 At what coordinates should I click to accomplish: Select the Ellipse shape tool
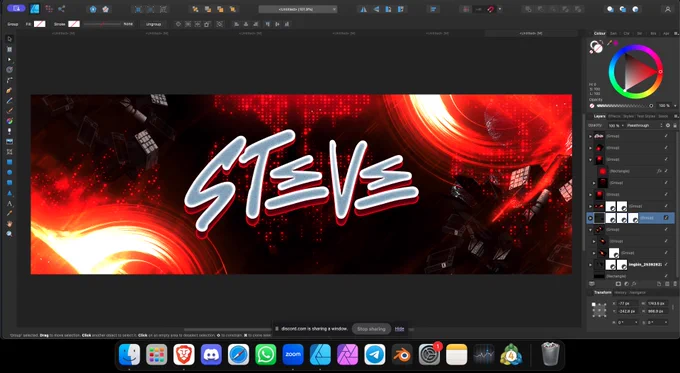pyautogui.click(x=10, y=172)
